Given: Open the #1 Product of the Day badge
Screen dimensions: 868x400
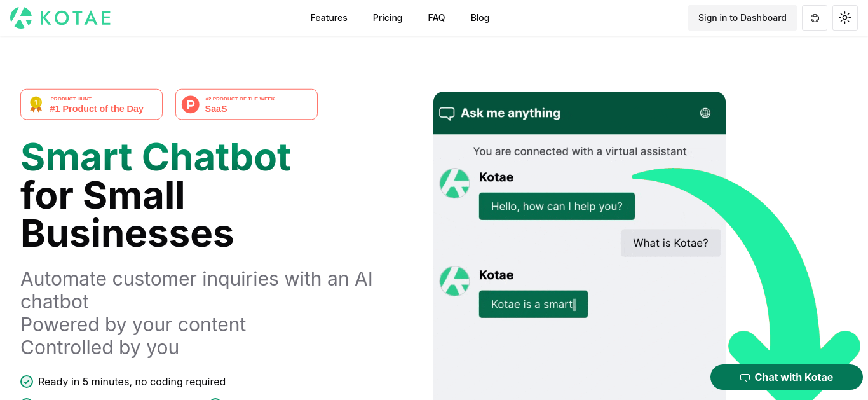Looking at the screenshot, I should tap(92, 104).
